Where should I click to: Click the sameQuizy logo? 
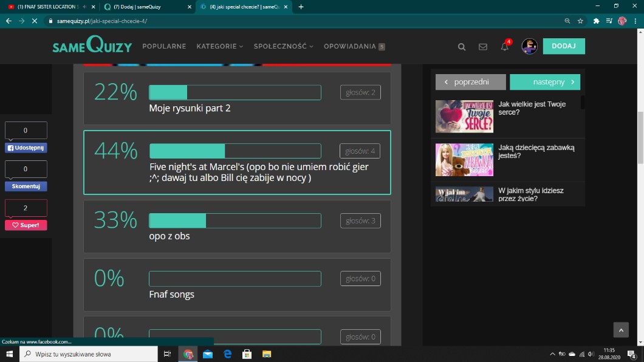click(x=92, y=46)
